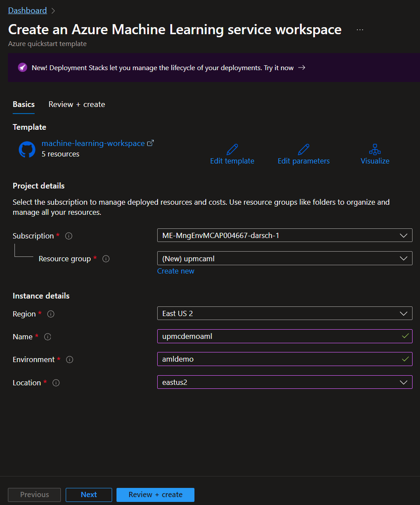The image size is (420, 505).
Task: Click the Environment field containing amldemo
Action: 285,359
